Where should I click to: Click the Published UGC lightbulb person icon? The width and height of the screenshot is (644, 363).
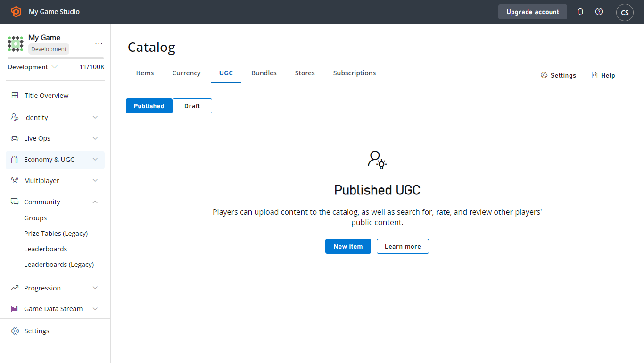point(377,160)
